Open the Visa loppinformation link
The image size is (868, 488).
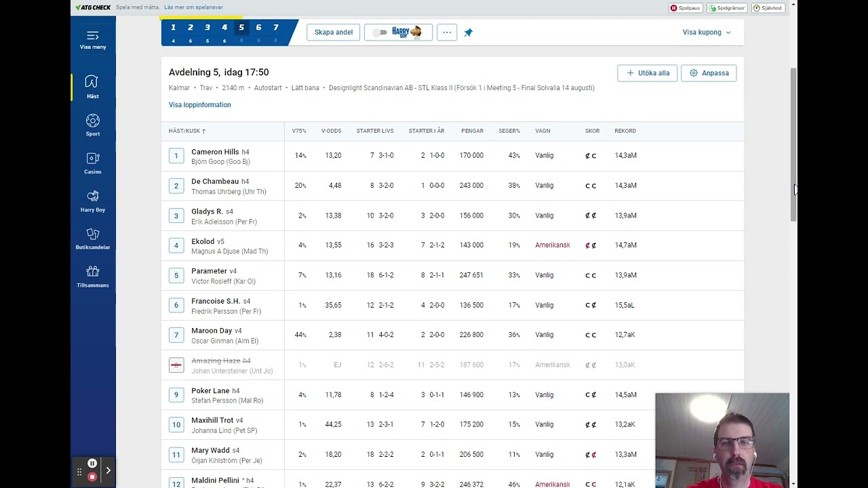coord(200,105)
